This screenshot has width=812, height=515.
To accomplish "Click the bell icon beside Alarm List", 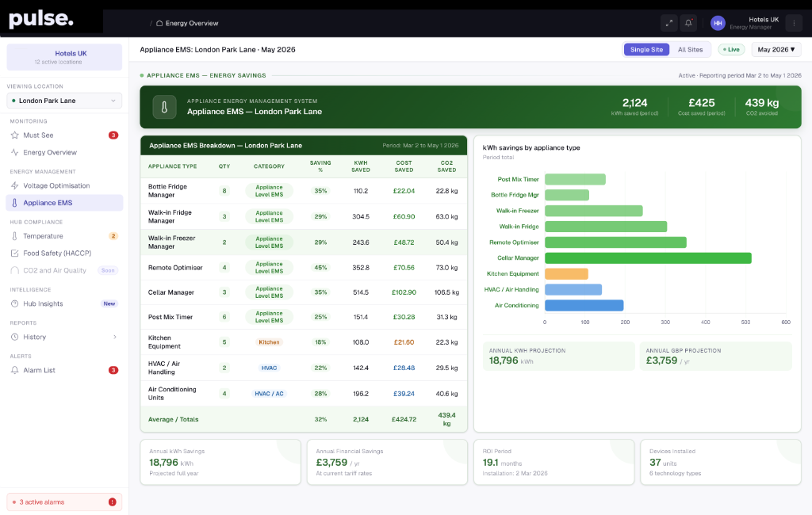I will coord(14,370).
